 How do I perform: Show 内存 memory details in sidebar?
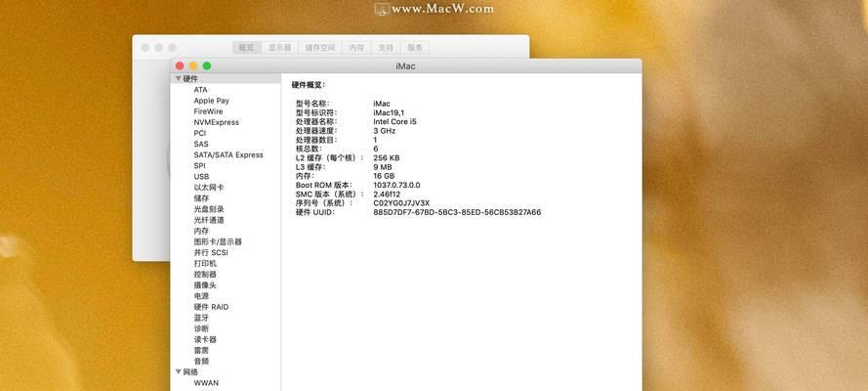[x=201, y=231]
